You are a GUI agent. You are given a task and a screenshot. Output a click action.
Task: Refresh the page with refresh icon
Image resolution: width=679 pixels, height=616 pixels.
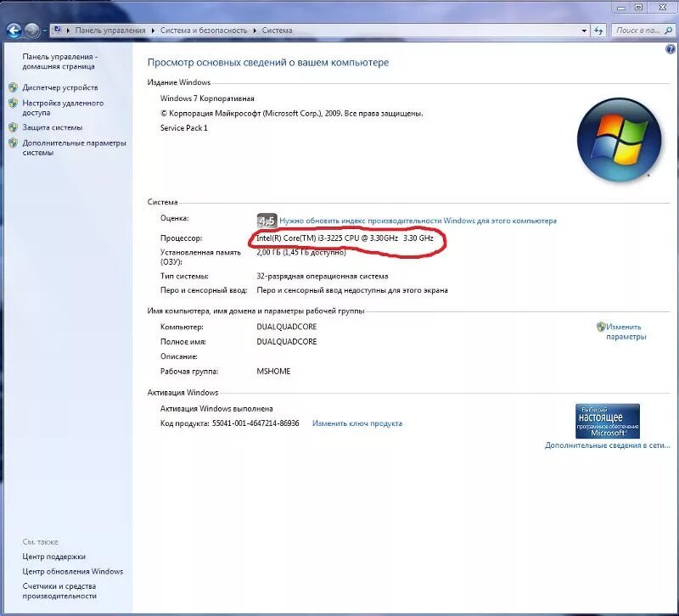pos(598,31)
